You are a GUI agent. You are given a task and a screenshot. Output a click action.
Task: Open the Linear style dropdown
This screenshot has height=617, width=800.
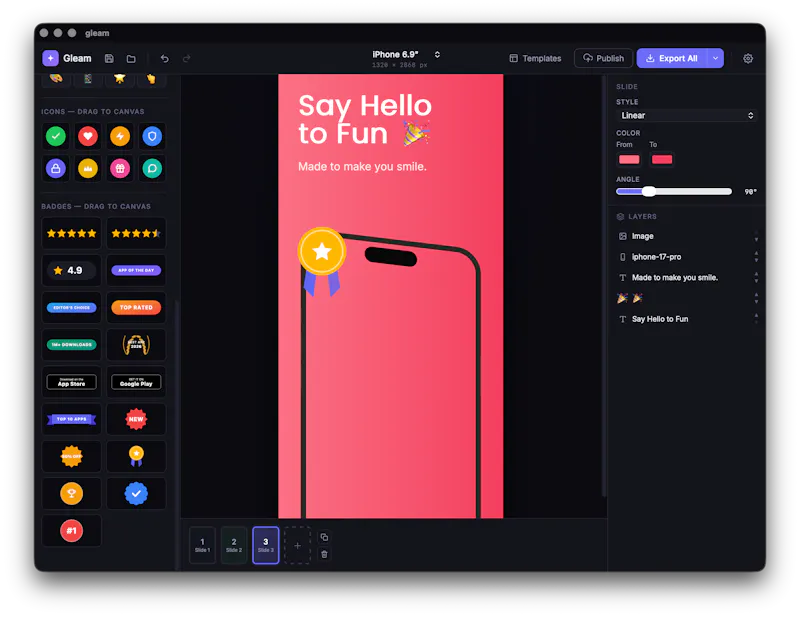(x=686, y=115)
